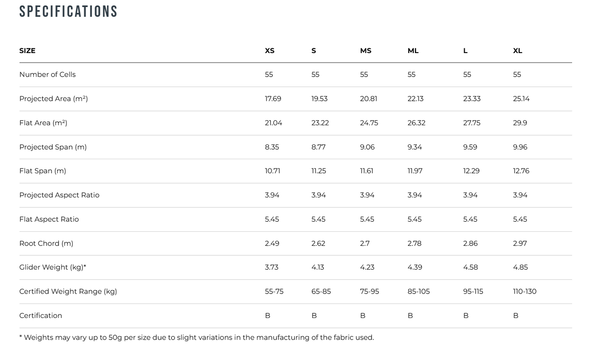The image size is (599, 364).
Task: Select the XL size column header
Action: point(517,51)
